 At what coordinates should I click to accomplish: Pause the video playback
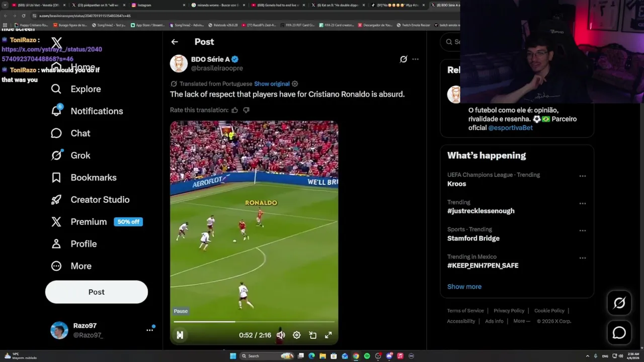click(180, 335)
